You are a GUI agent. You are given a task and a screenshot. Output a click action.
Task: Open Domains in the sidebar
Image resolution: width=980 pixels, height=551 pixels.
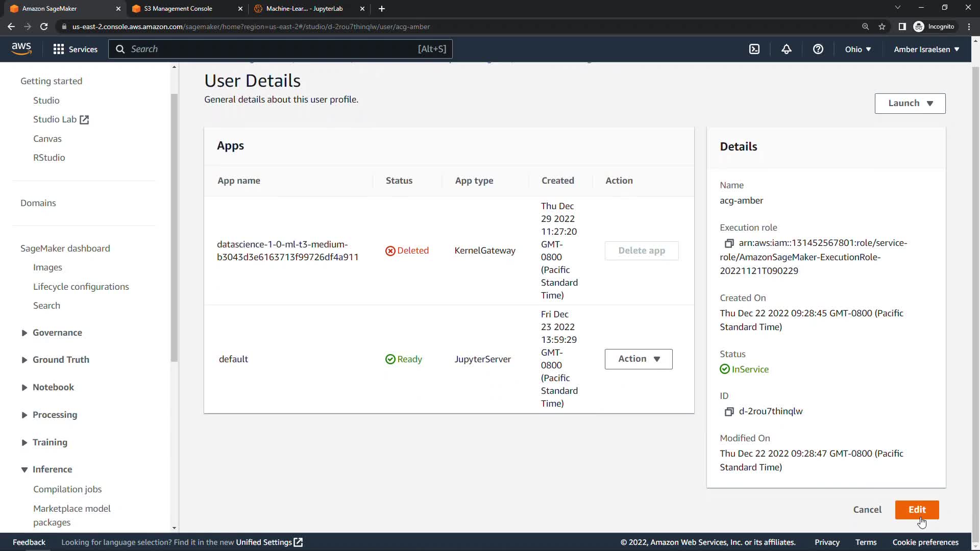click(x=38, y=203)
